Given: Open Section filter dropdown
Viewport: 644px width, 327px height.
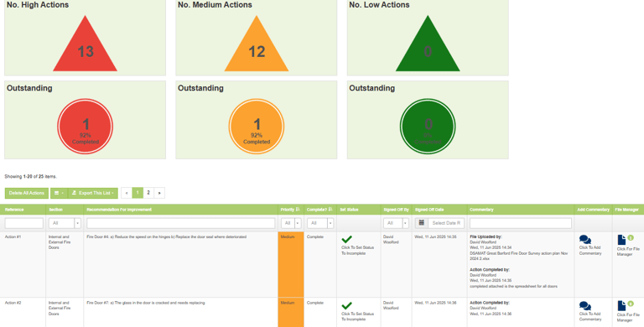Looking at the screenshot, I should click(65, 223).
